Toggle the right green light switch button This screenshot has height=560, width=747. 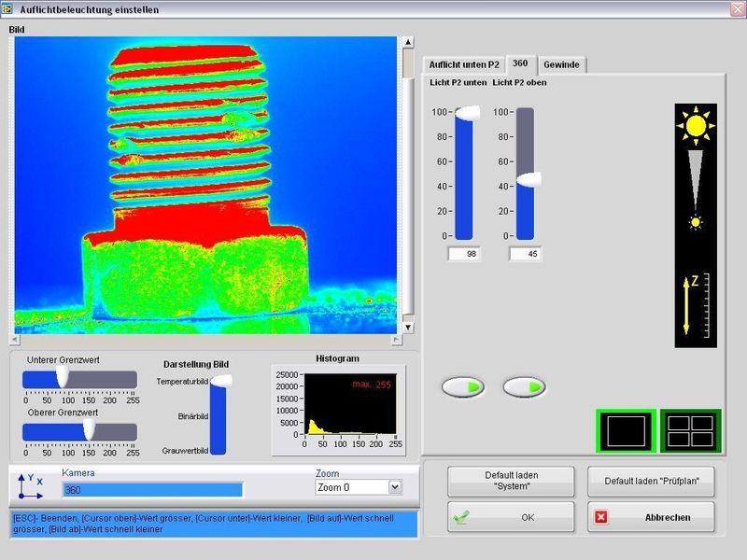pyautogui.click(x=525, y=386)
